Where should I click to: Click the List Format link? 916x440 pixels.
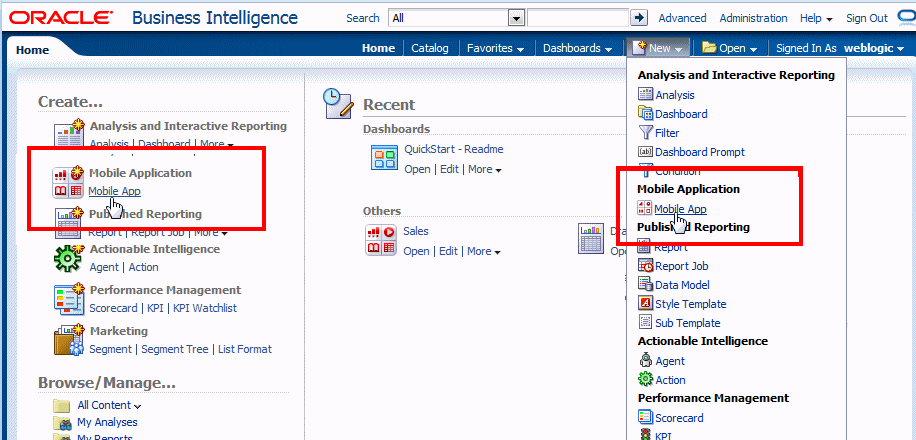tap(245, 349)
